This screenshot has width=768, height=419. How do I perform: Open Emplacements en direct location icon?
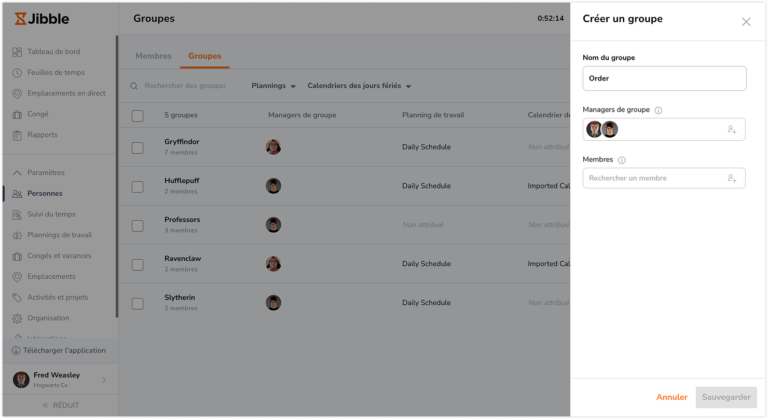[17, 94]
